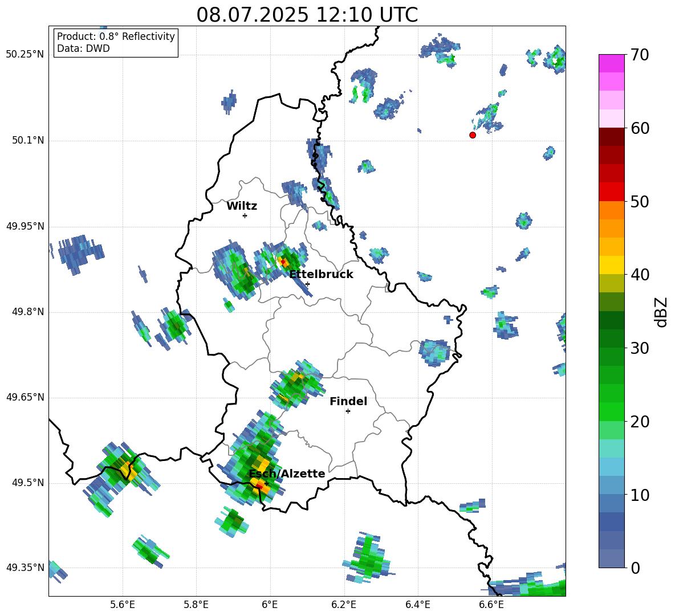Click the 'Product: 0.8° Reflectivity' text

pyautogui.click(x=116, y=36)
